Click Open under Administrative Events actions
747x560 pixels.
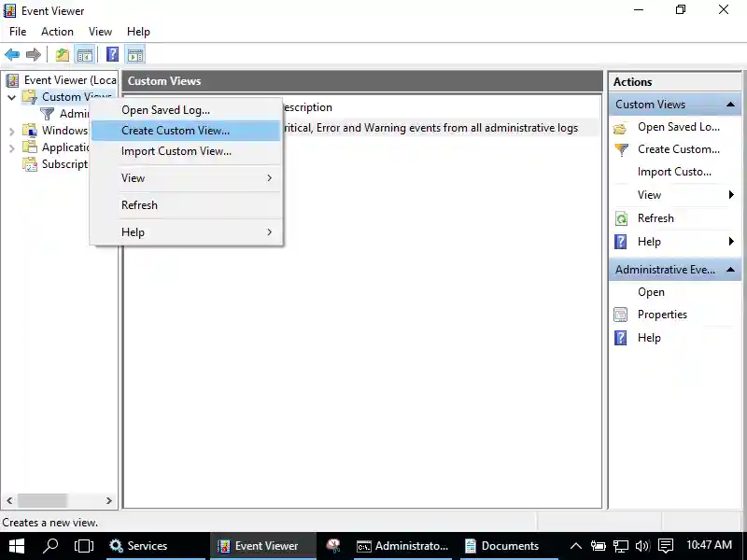click(654, 292)
